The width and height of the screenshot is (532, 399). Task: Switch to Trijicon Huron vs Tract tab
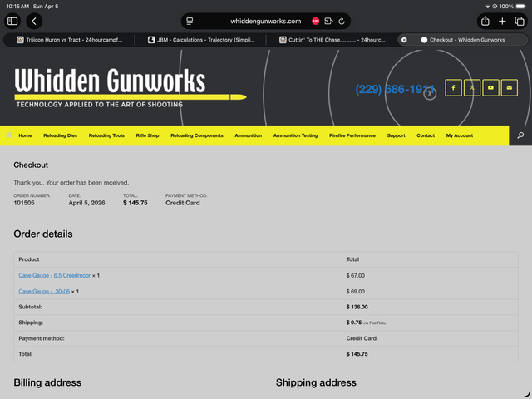[69, 40]
